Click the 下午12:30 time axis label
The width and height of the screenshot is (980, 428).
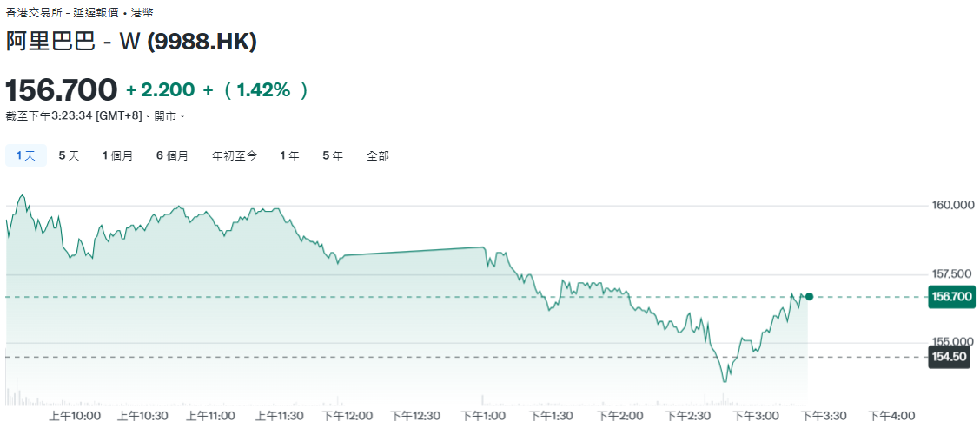(x=415, y=416)
